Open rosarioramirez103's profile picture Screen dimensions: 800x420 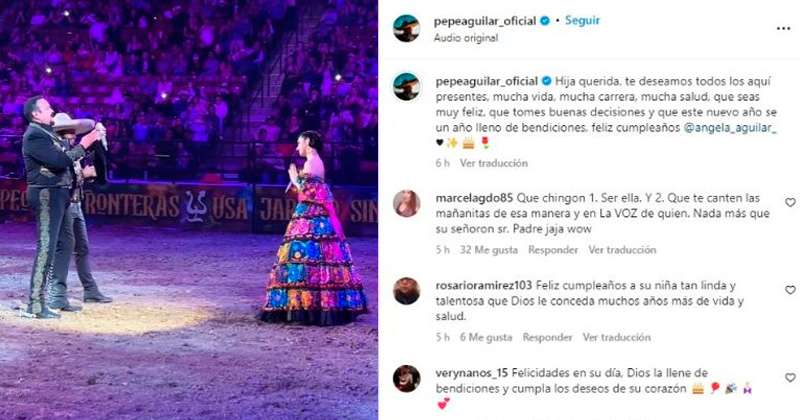tap(407, 291)
